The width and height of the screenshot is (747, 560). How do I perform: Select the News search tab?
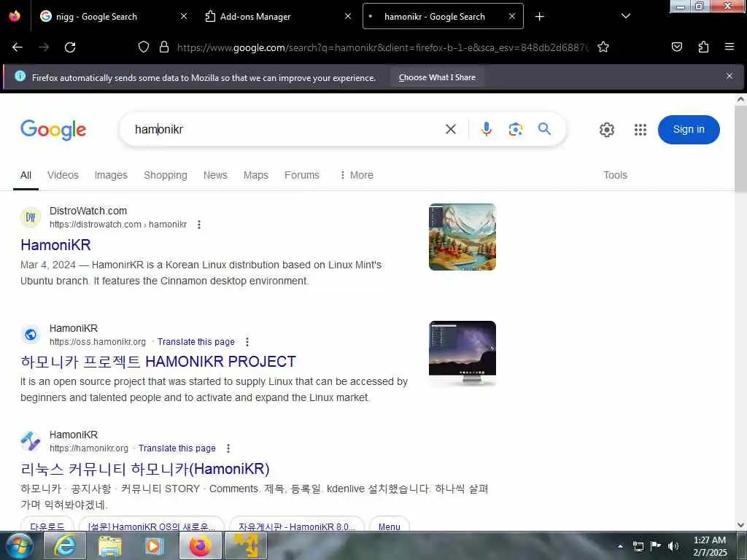[x=215, y=175]
